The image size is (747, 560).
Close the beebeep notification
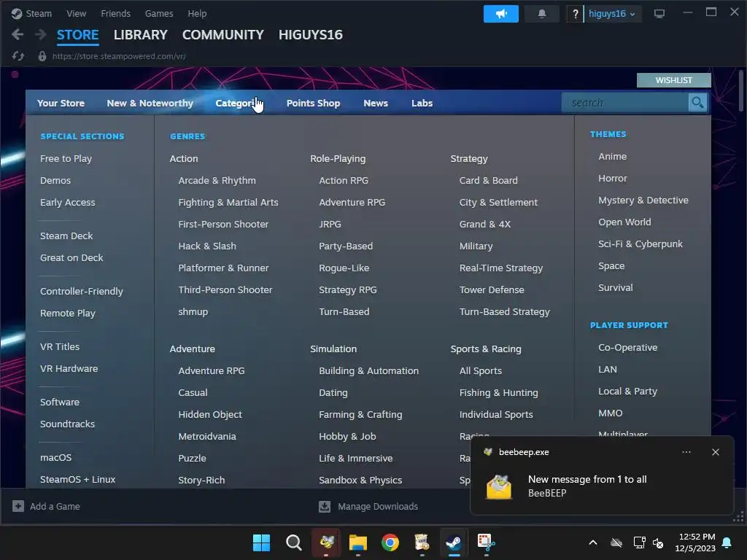pos(715,452)
